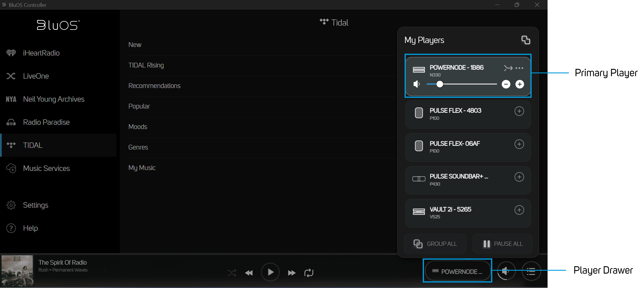644x288 pixels.
Task: Open the play queue list icon
Action: (531, 271)
